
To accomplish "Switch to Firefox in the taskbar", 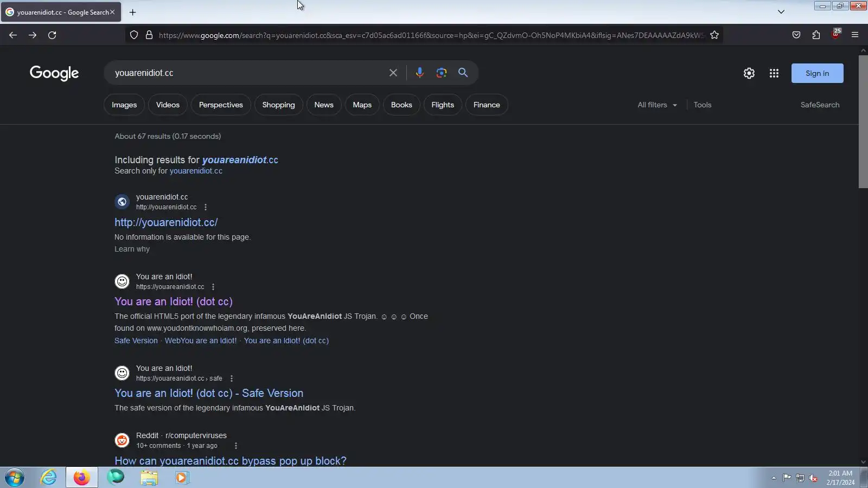I will [x=82, y=478].
